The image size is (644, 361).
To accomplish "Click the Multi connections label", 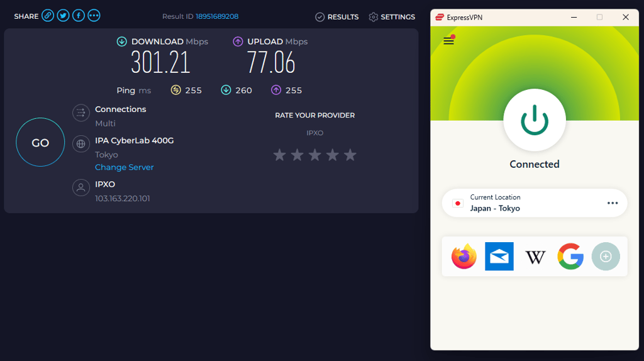I will click(x=105, y=123).
